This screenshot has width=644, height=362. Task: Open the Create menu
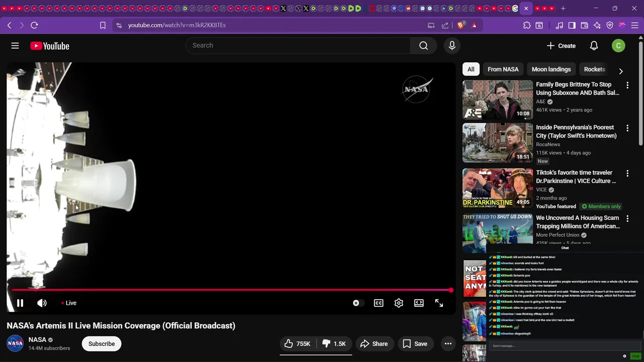(x=561, y=46)
